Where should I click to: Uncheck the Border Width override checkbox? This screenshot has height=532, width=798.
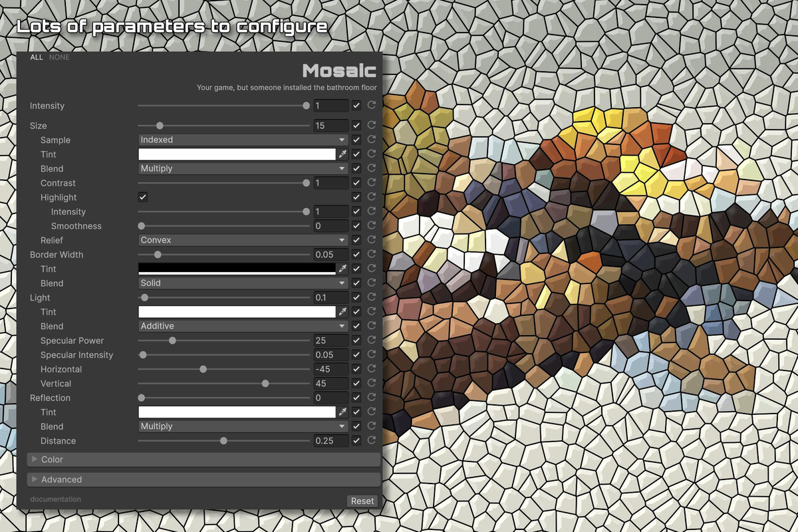[357, 254]
